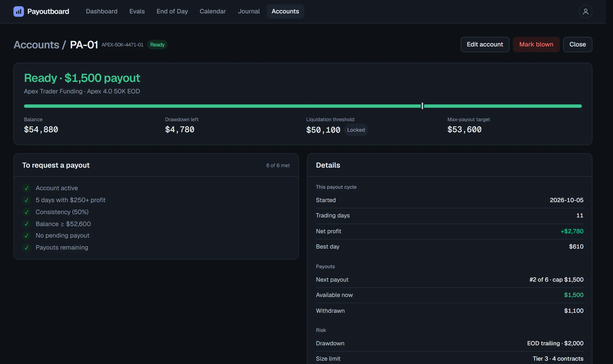Click the Mark blown button
The height and width of the screenshot is (364, 613).
tap(536, 44)
